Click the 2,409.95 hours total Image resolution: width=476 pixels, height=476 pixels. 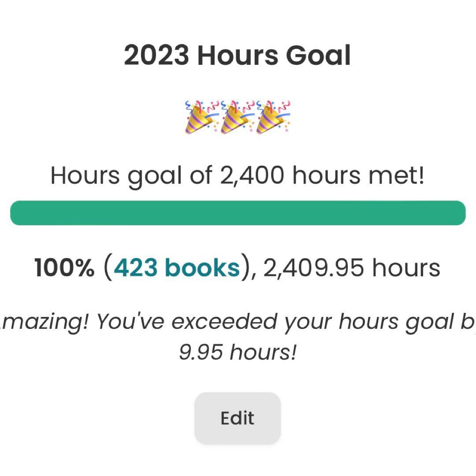(x=352, y=268)
